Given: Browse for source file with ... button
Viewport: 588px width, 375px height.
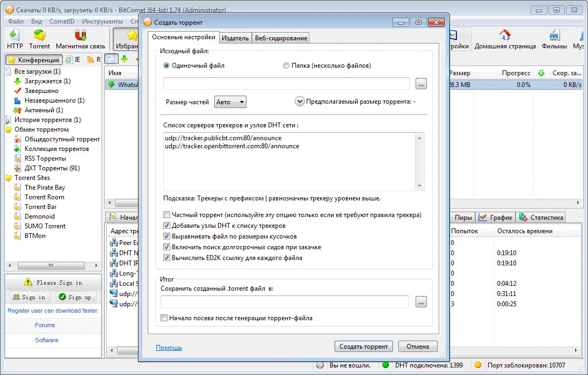Looking at the screenshot, I should [x=421, y=84].
